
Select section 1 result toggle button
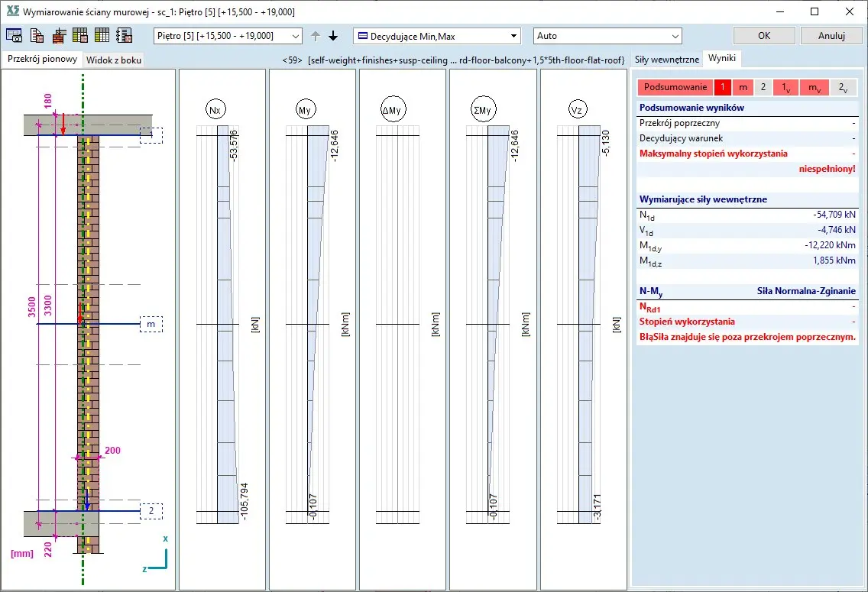tap(722, 87)
